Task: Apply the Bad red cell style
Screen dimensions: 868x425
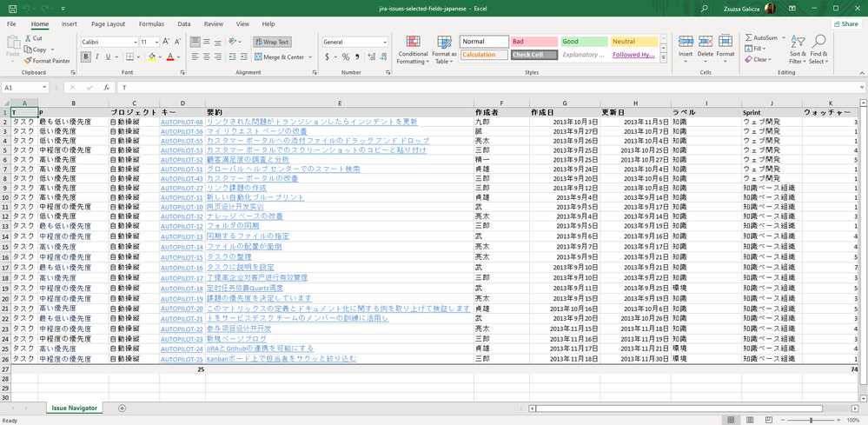Action: (534, 42)
